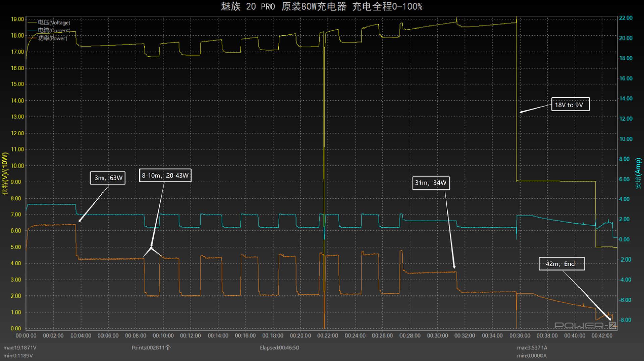Click the max:19.1871V voltage readout
Image resolution: width=644 pixels, height=361 pixels.
coord(20,348)
